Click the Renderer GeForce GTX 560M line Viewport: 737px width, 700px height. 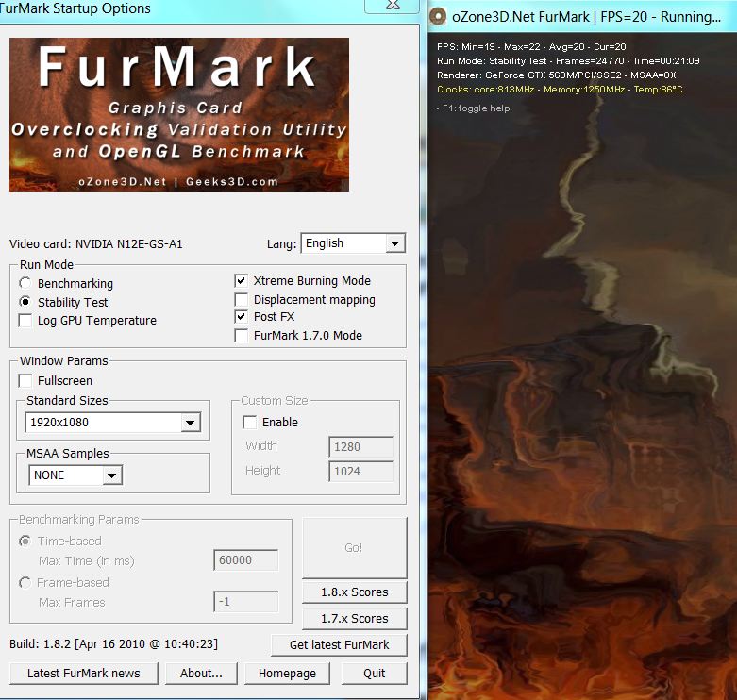(556, 75)
